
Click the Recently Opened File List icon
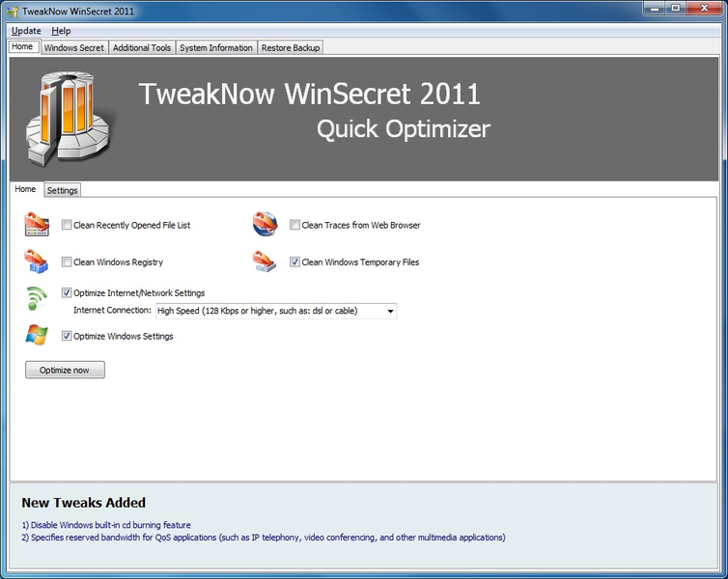pos(37,225)
